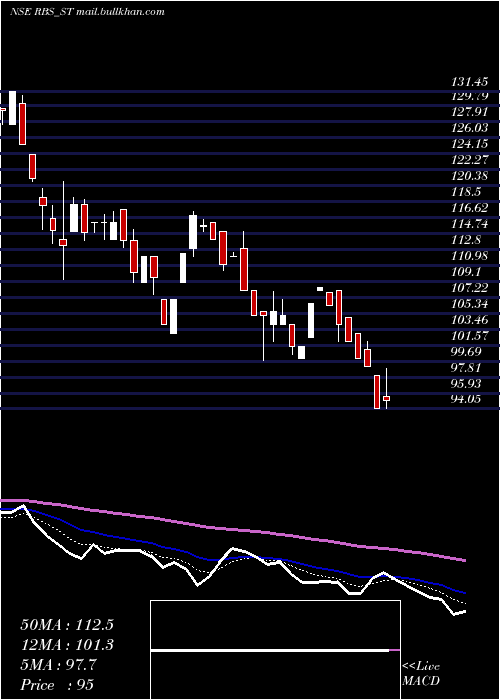
Task: Click the 114.74 price level label
Action: tap(470, 224)
